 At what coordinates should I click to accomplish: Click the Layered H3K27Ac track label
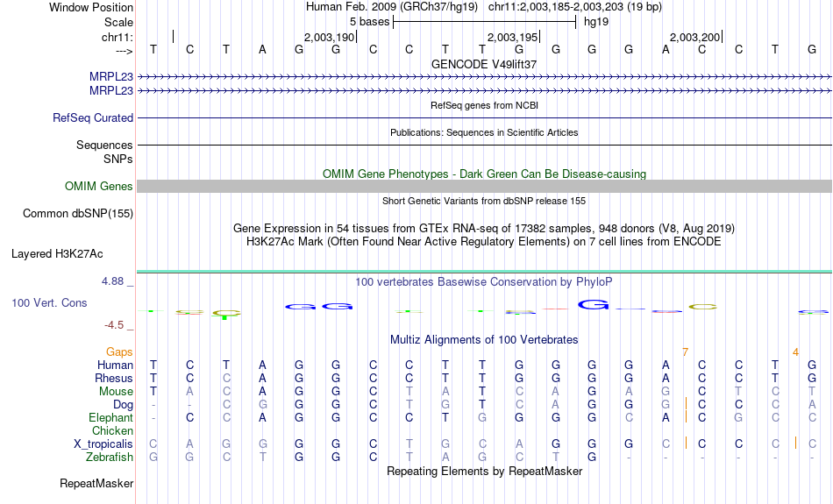57,254
